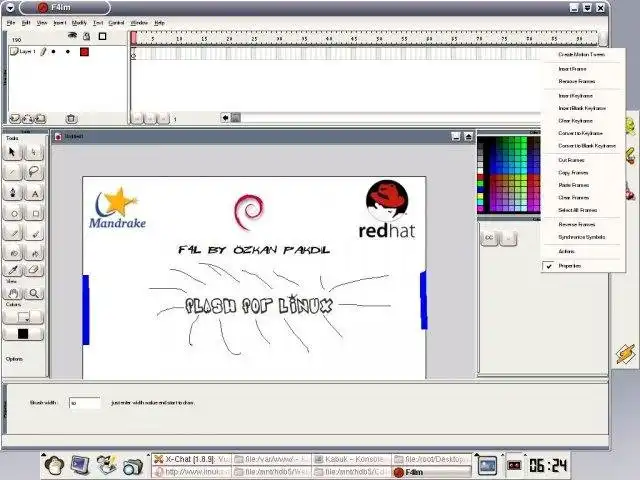Click the add guide layer icon

click(28, 119)
